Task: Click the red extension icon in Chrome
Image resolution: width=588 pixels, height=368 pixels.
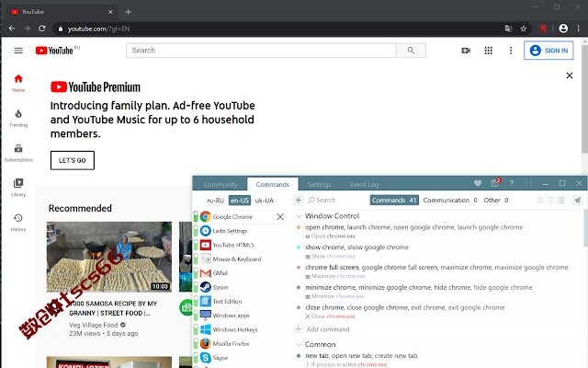Action: click(543, 29)
